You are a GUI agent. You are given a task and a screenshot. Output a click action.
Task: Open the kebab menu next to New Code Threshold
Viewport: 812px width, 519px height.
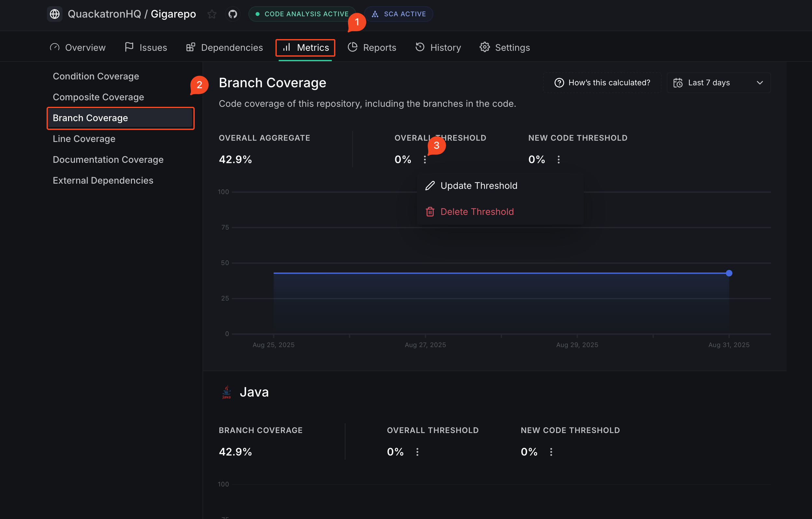(558, 160)
